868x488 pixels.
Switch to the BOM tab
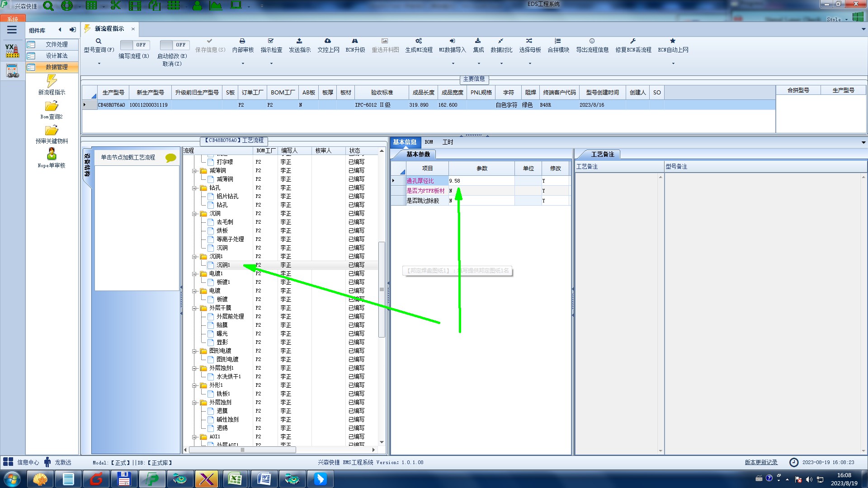429,142
